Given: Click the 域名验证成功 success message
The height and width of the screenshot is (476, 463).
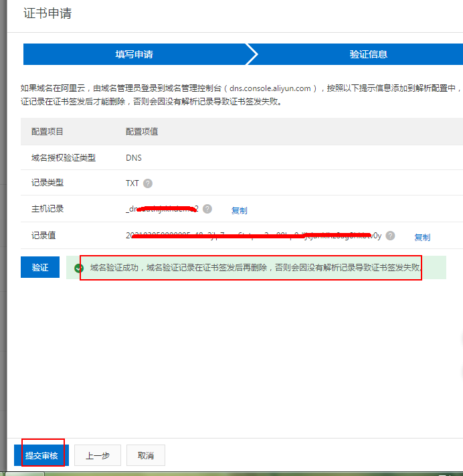Looking at the screenshot, I should [x=256, y=267].
